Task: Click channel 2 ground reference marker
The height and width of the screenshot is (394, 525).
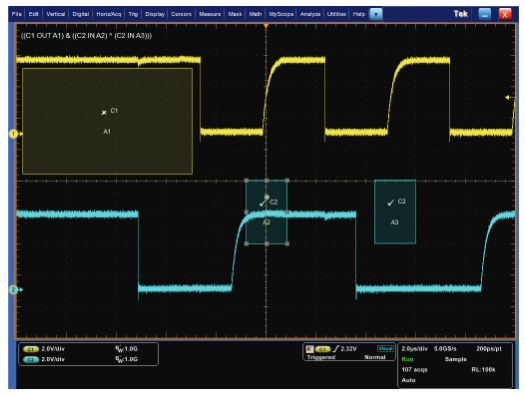Action: pyautogui.click(x=13, y=290)
